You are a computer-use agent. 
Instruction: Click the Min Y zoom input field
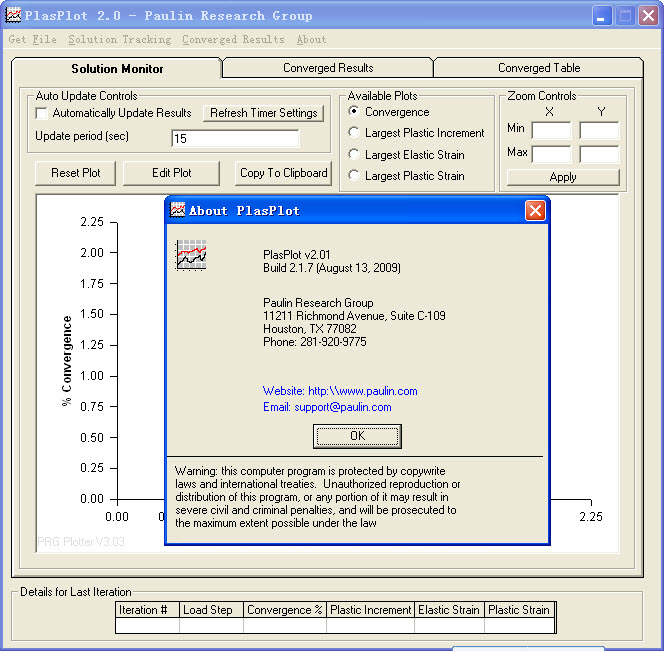coord(599,130)
